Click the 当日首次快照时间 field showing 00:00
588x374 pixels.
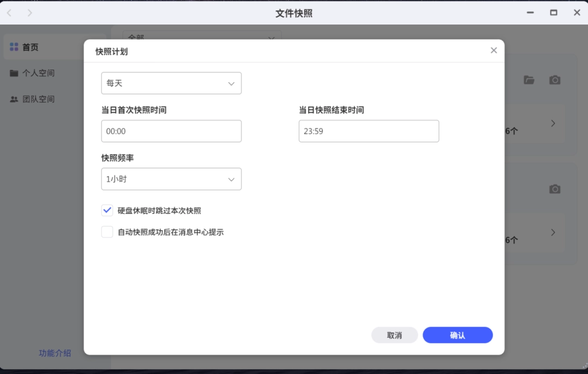click(x=171, y=131)
